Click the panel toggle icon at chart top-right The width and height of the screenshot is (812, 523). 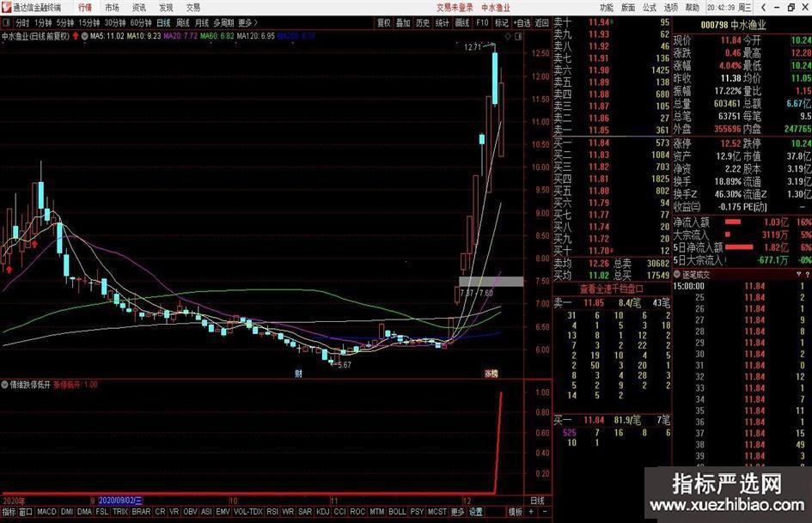point(518,36)
